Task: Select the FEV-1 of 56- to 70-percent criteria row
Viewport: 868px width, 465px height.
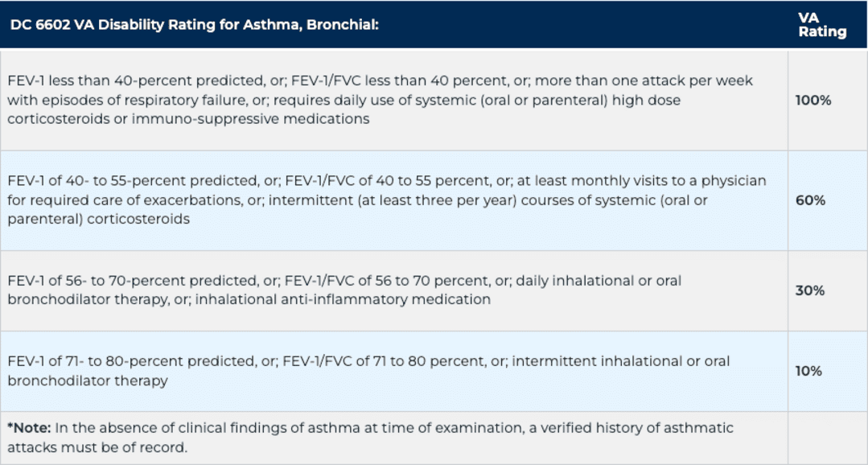Action: pyautogui.click(x=394, y=290)
